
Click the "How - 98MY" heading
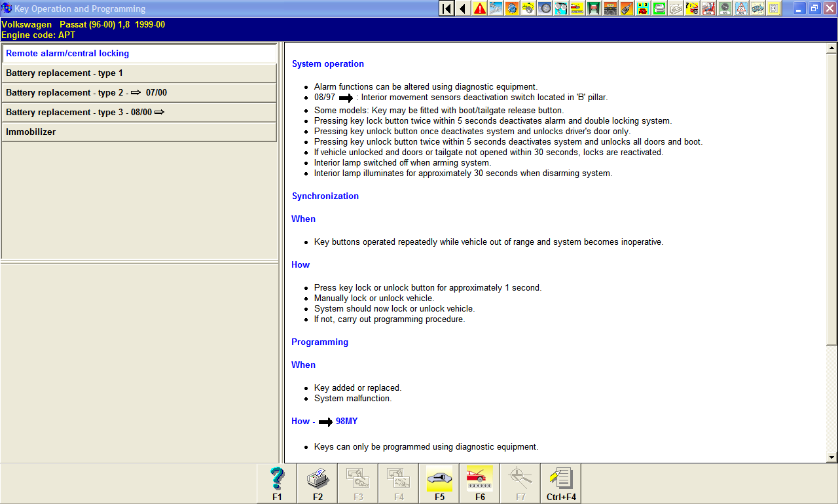coord(325,422)
